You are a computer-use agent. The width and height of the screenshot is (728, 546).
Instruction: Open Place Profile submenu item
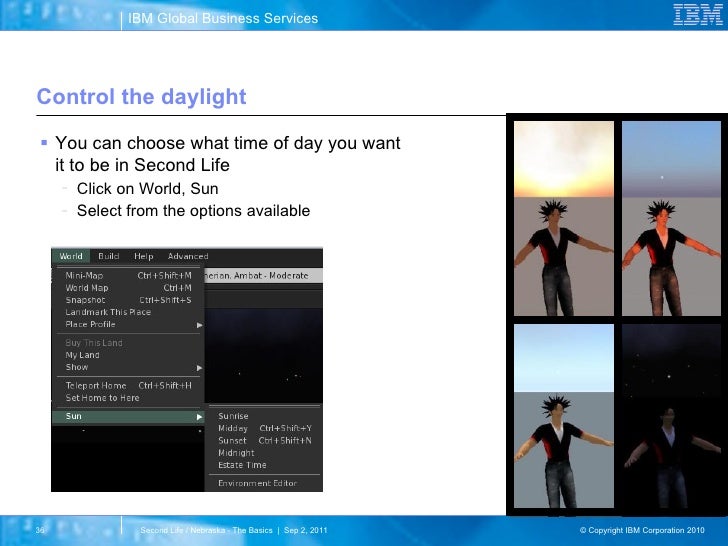tap(128, 324)
